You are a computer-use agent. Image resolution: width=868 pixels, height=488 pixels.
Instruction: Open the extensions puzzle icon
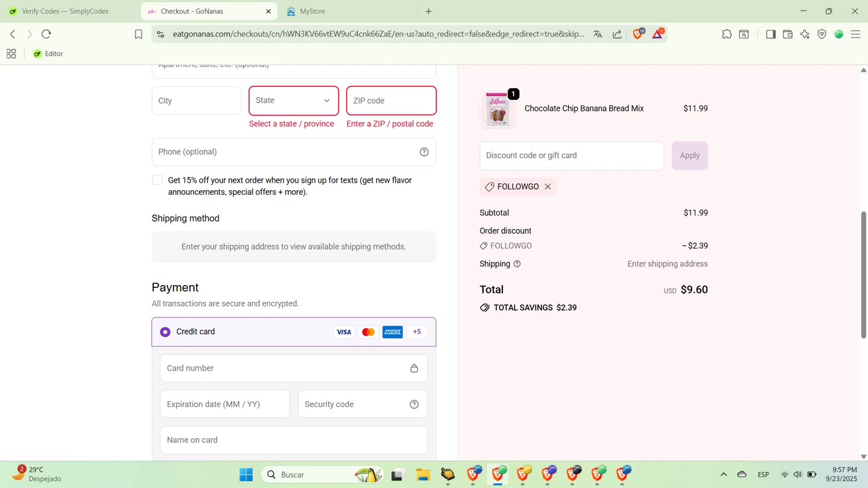pyautogui.click(x=727, y=34)
